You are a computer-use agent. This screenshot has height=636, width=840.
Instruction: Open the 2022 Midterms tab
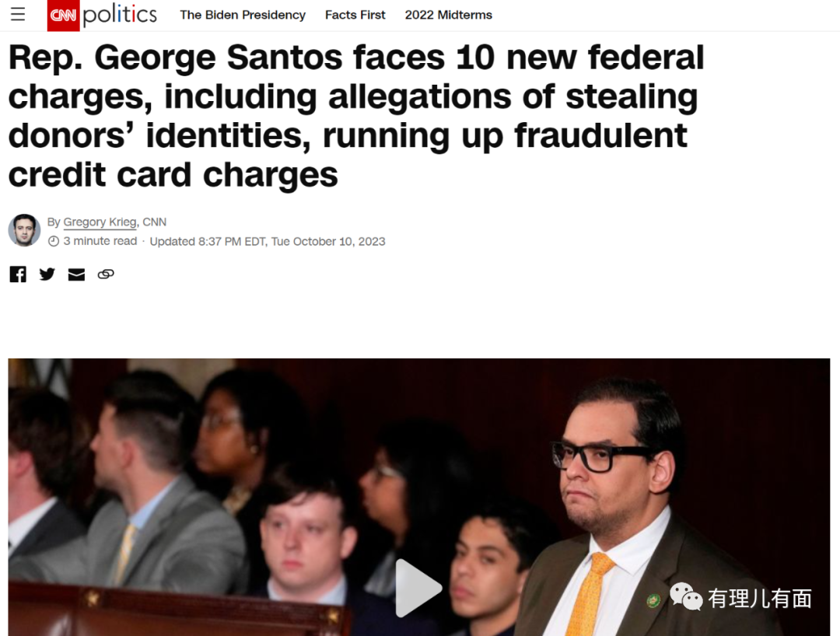pyautogui.click(x=449, y=15)
